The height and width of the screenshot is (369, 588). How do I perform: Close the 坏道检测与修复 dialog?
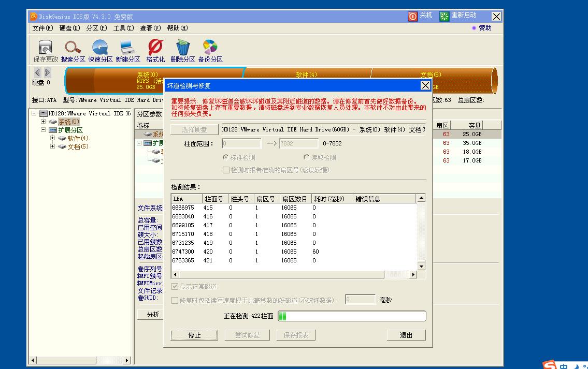click(425, 85)
